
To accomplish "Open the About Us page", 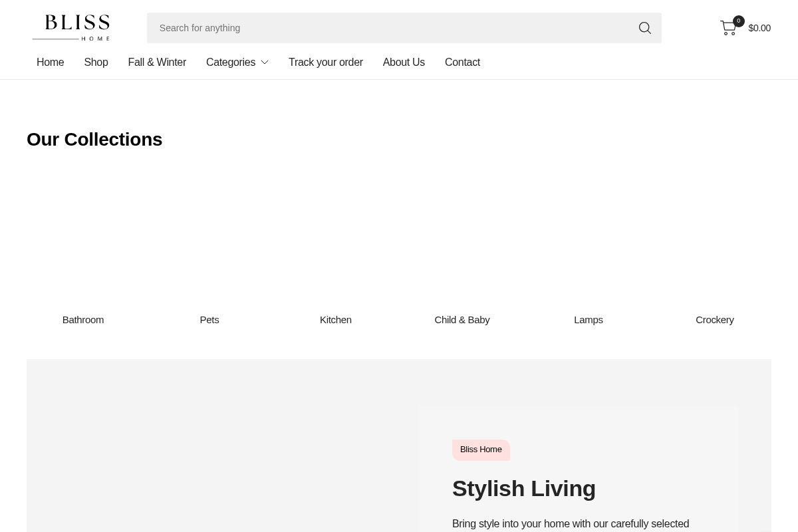I will tap(404, 62).
